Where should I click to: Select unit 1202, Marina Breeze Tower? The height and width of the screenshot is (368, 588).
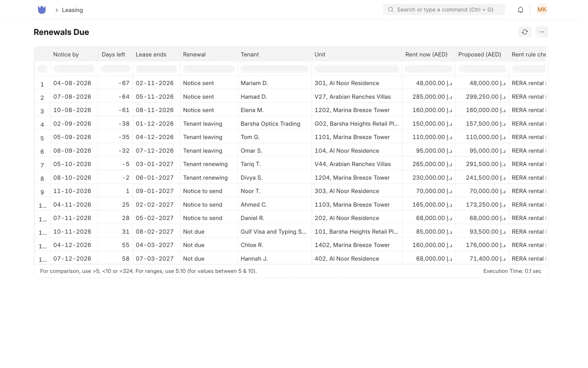[357, 110]
